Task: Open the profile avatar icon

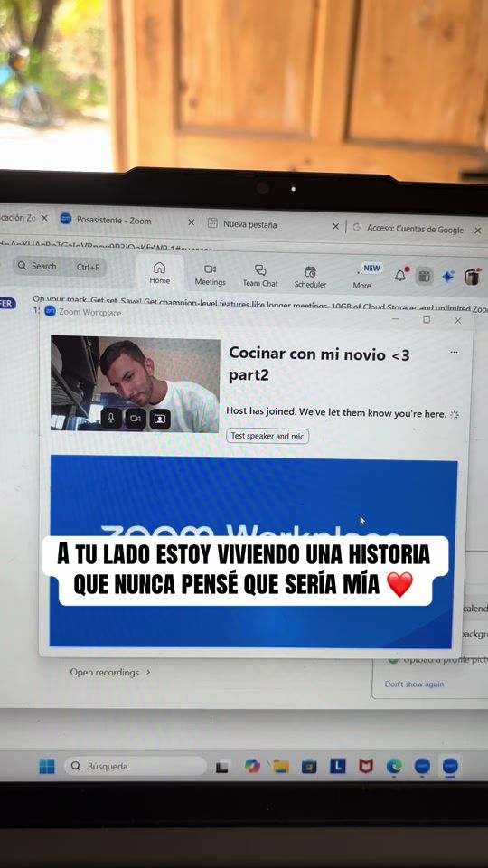Action: [x=473, y=277]
